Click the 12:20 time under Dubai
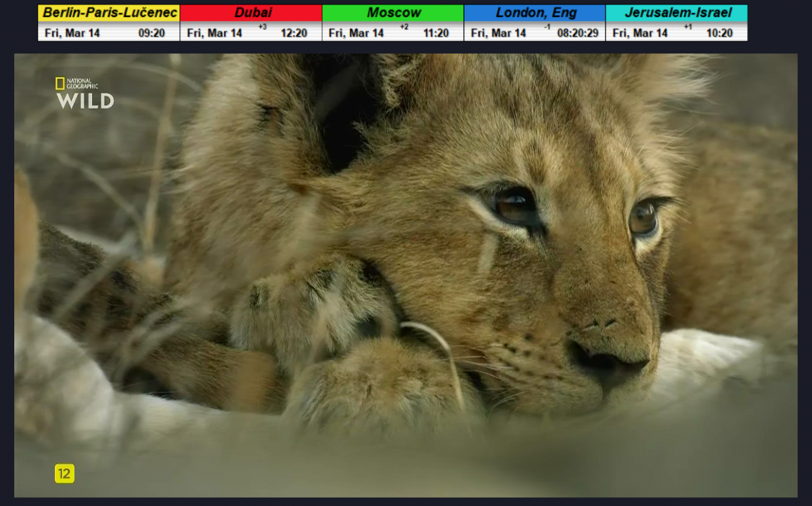The image size is (812, 506). (x=294, y=33)
